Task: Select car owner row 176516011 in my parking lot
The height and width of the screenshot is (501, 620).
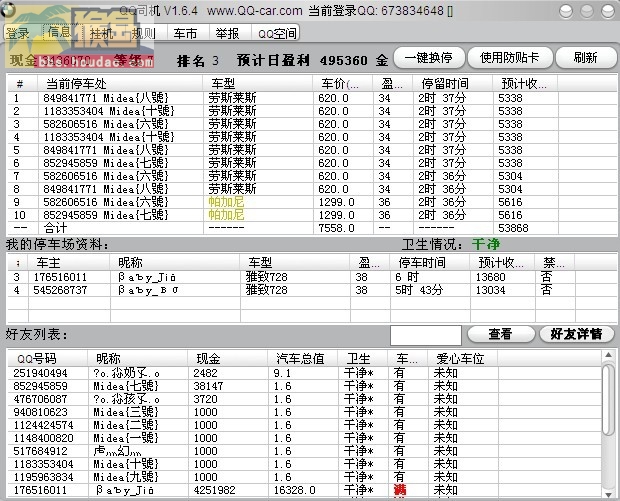Action: click(312, 277)
